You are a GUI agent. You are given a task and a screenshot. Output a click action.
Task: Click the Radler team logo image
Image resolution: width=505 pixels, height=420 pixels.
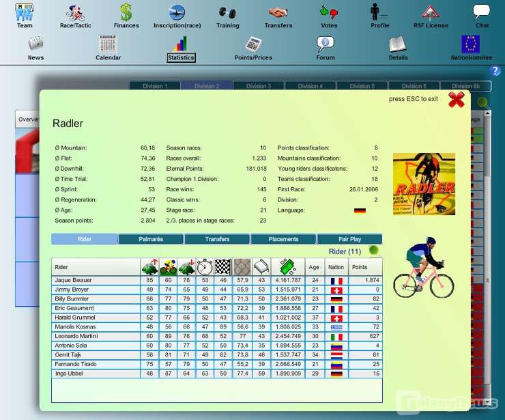coord(424,184)
